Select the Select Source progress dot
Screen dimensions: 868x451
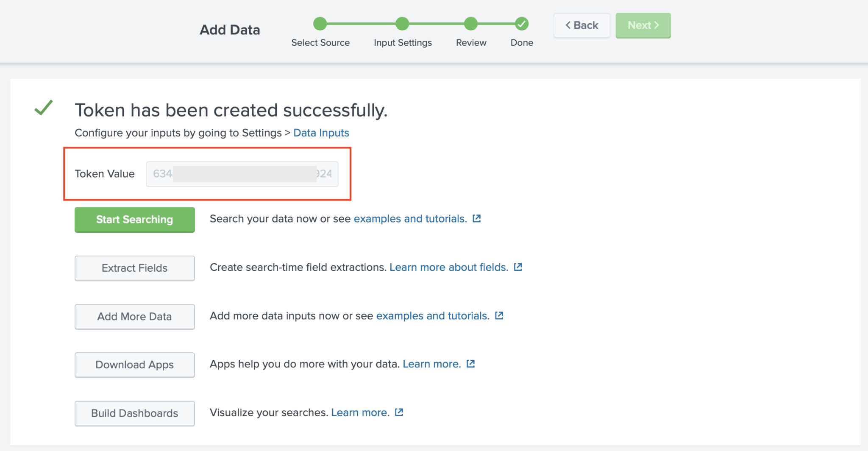click(x=320, y=24)
